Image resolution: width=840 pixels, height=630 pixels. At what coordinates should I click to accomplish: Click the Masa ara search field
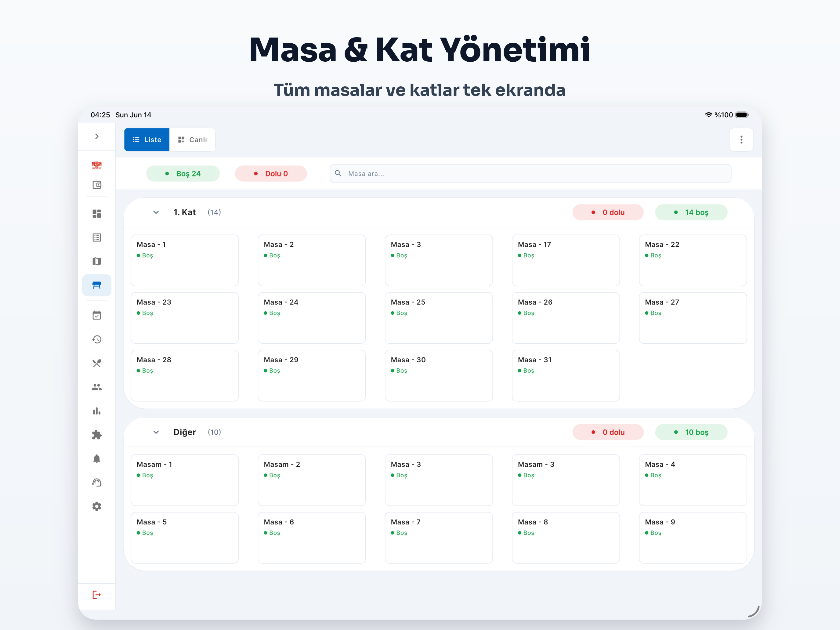point(530,174)
